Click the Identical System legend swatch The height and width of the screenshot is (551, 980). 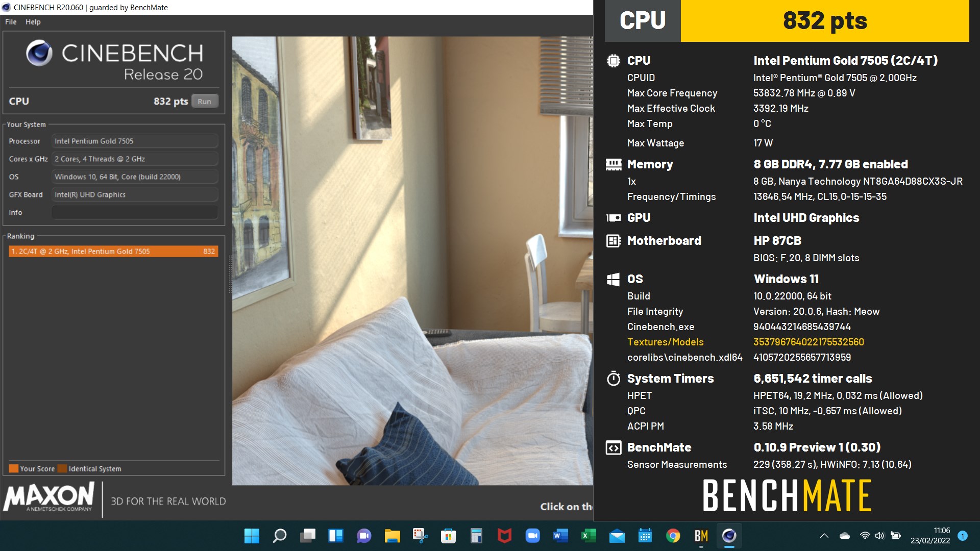[62, 468]
